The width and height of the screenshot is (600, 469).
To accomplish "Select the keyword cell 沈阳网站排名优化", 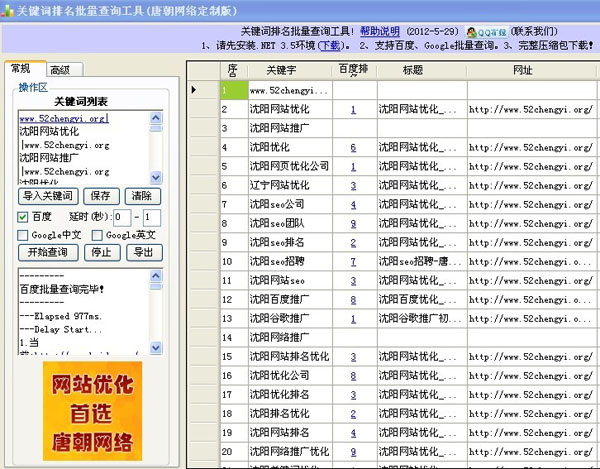I will click(290, 357).
